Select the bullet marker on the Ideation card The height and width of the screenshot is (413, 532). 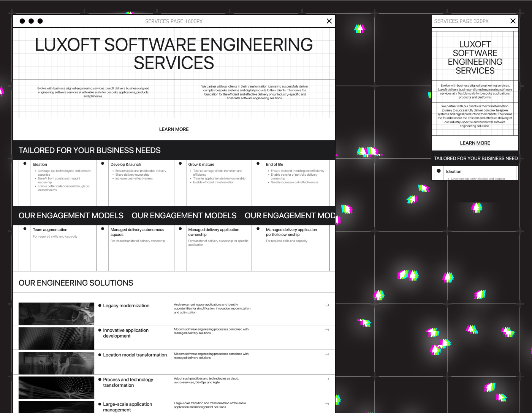click(25, 163)
